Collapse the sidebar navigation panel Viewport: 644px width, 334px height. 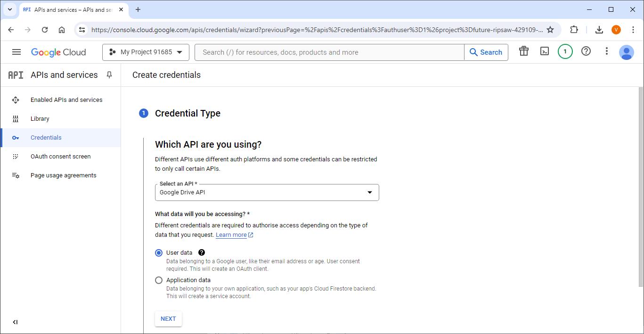point(15,322)
